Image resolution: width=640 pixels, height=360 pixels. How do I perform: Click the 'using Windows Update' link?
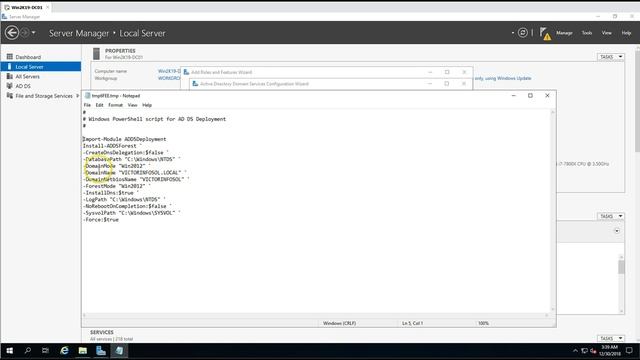[x=508, y=78]
